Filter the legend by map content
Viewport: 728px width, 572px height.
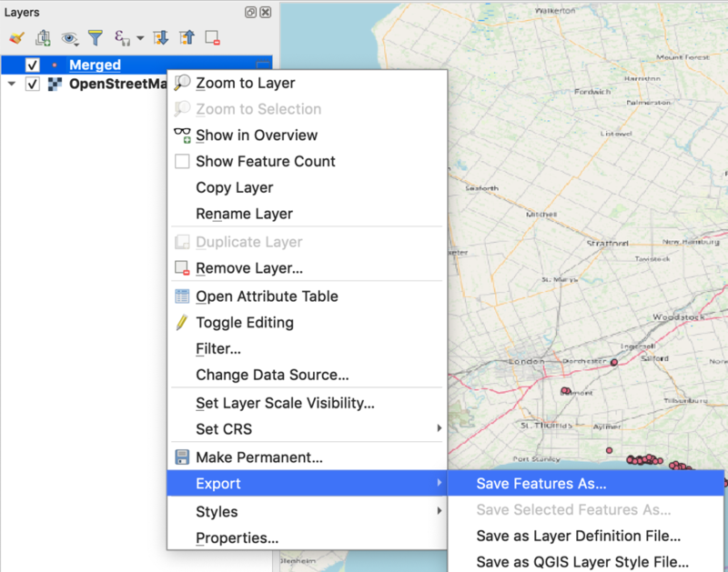coord(96,37)
